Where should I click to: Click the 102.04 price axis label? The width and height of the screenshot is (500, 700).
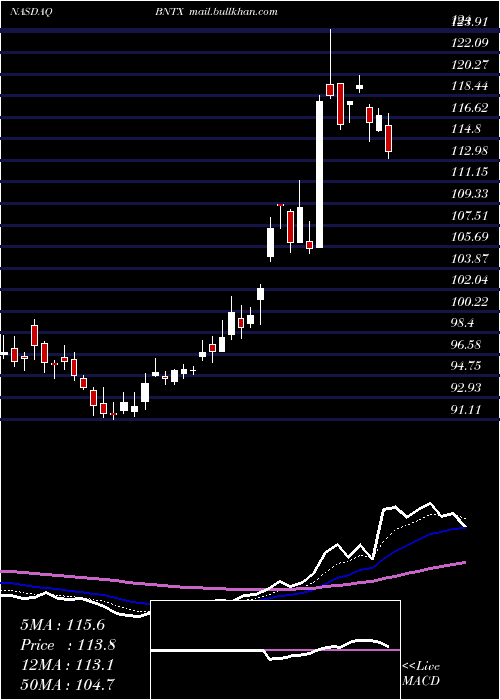469,280
